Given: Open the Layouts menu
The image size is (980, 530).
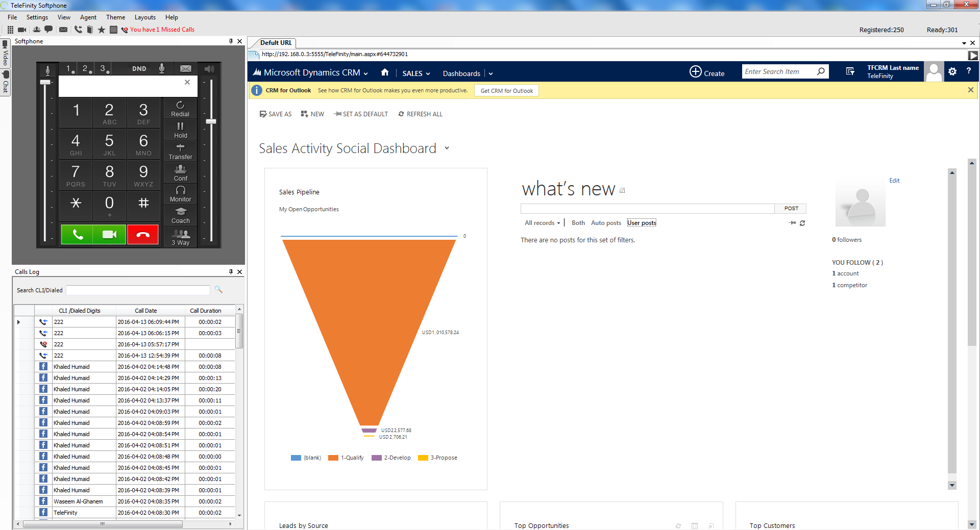Looking at the screenshot, I should 145,17.
